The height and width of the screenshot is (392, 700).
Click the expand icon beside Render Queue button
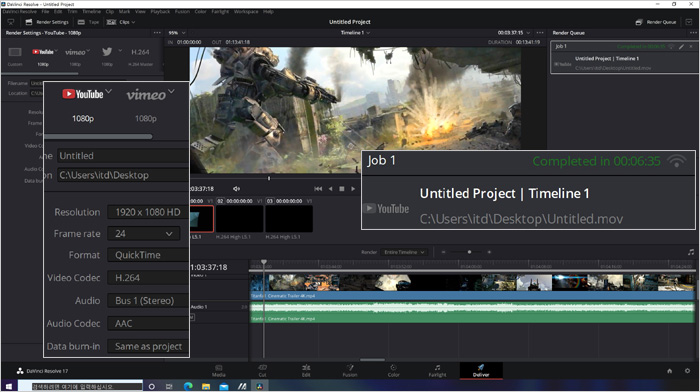(x=689, y=22)
